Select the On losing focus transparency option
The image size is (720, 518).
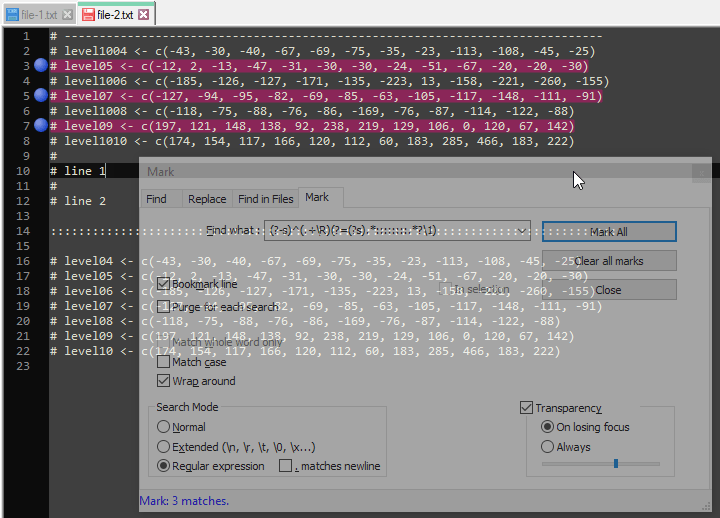(547, 427)
